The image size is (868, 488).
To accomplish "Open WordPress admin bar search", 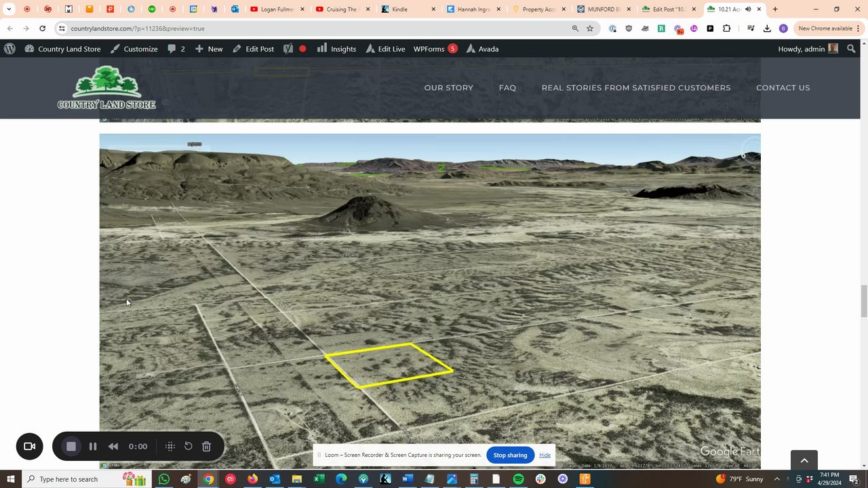I will tap(851, 49).
